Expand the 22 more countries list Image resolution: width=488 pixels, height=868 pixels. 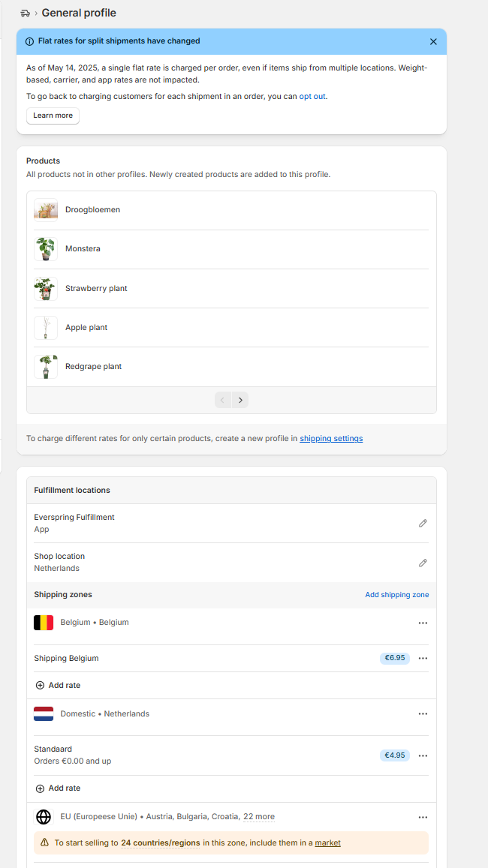259,816
